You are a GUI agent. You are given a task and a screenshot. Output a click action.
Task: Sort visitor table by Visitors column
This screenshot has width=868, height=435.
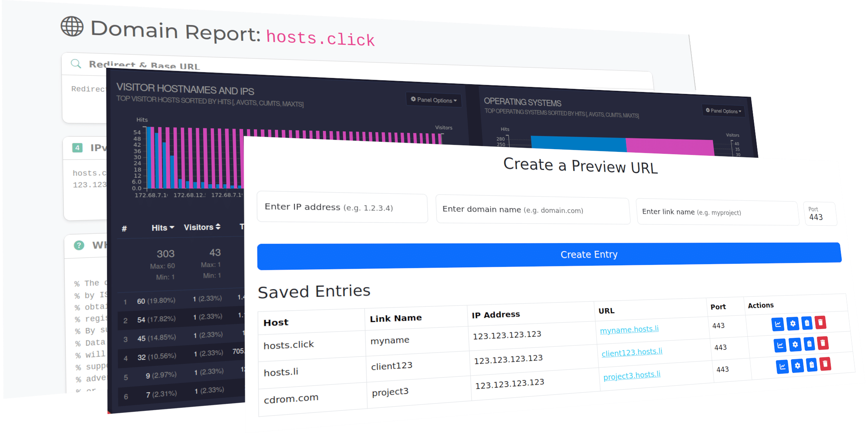tap(202, 227)
